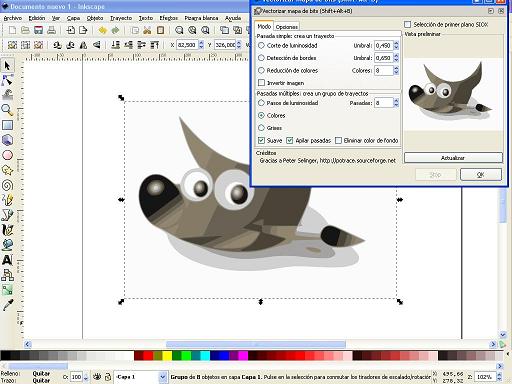Select the Calligraphy tool
The height and width of the screenshot is (384, 512).
[x=7, y=230]
